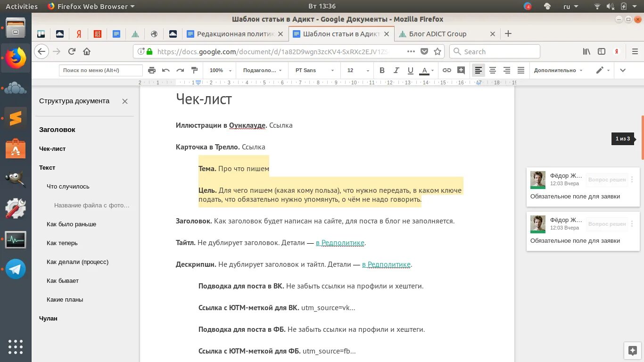Go to Чулан in the outline

click(48, 318)
